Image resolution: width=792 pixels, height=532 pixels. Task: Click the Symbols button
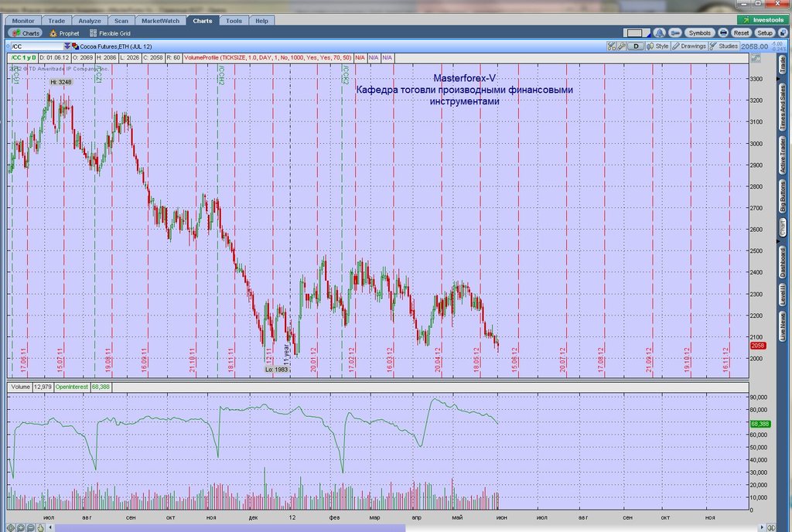699,32
